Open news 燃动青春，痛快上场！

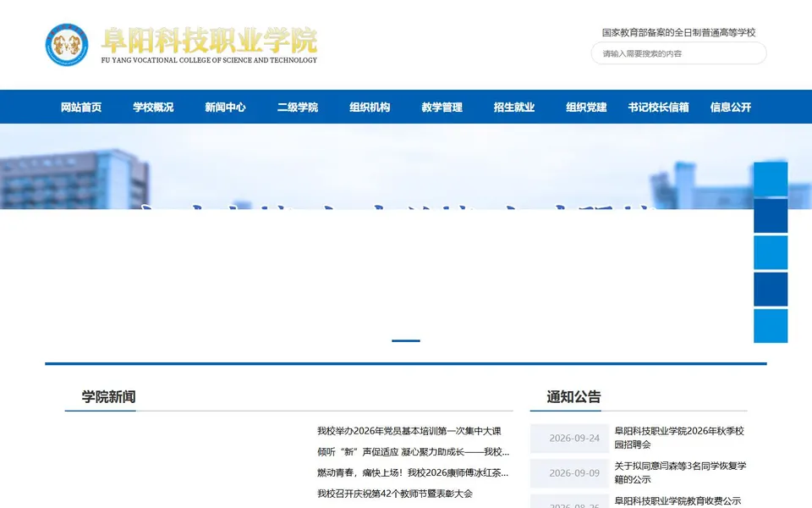coord(413,472)
